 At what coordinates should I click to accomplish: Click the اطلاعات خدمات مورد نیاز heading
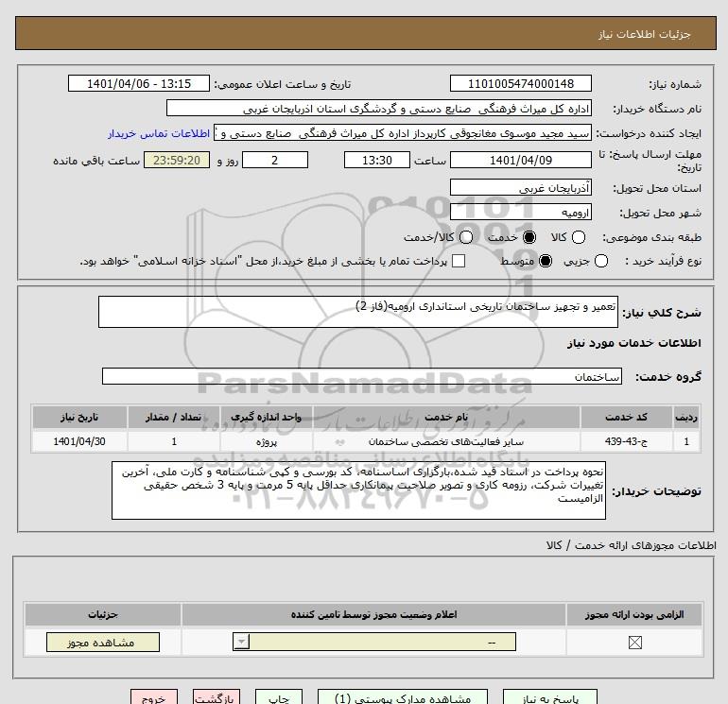[633, 343]
